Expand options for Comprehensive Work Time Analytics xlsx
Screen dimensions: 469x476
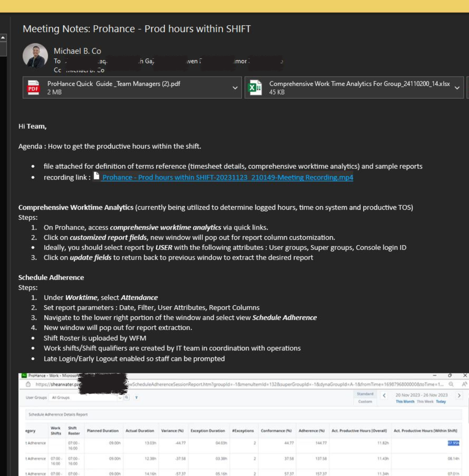coord(457,88)
